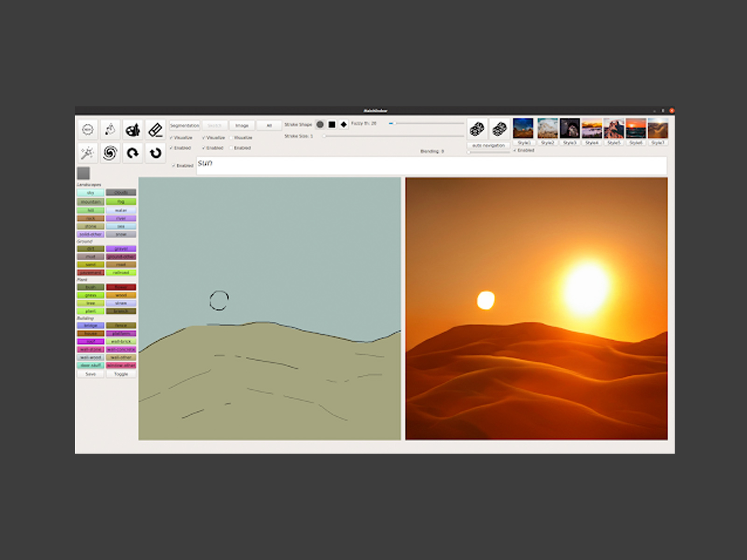Set stroke shape to square
Screen dimensions: 747x560
point(332,125)
